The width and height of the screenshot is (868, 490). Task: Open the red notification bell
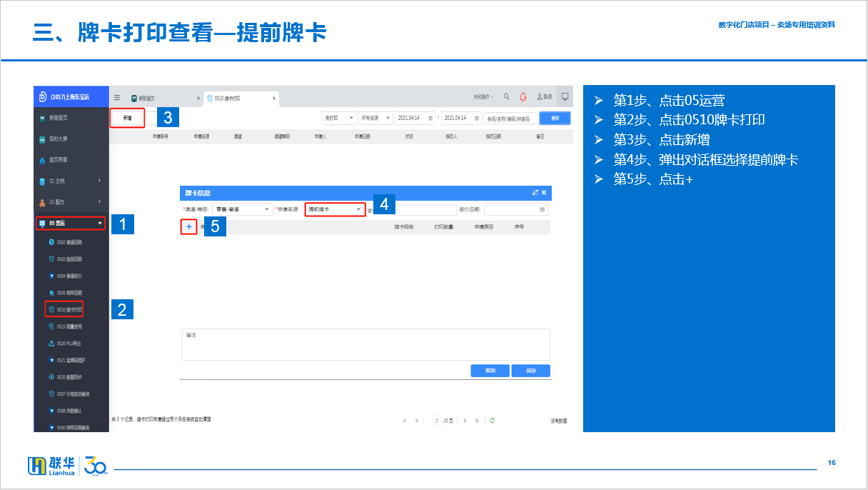tap(523, 96)
